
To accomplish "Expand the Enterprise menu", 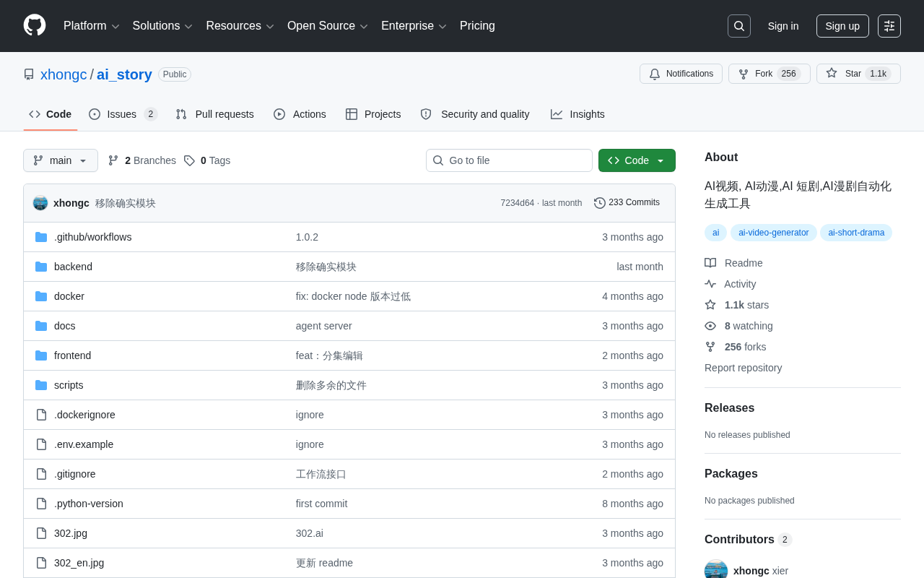I will 414,26.
